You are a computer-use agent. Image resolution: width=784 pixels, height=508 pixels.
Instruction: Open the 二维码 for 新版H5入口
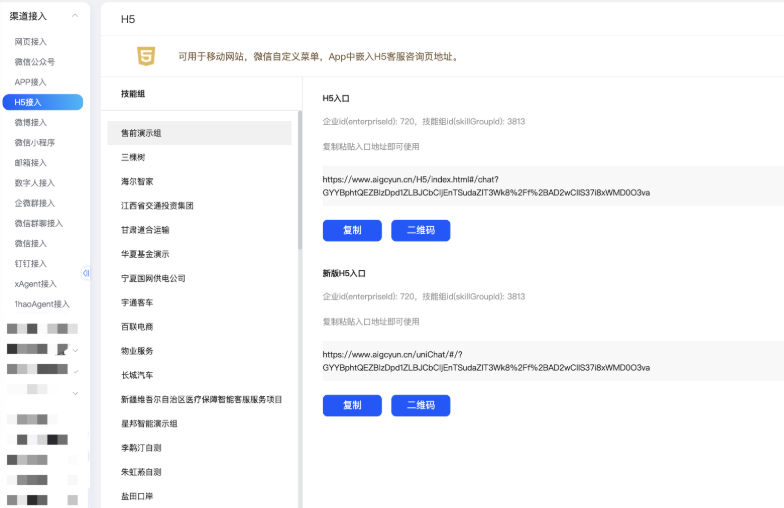(x=420, y=405)
